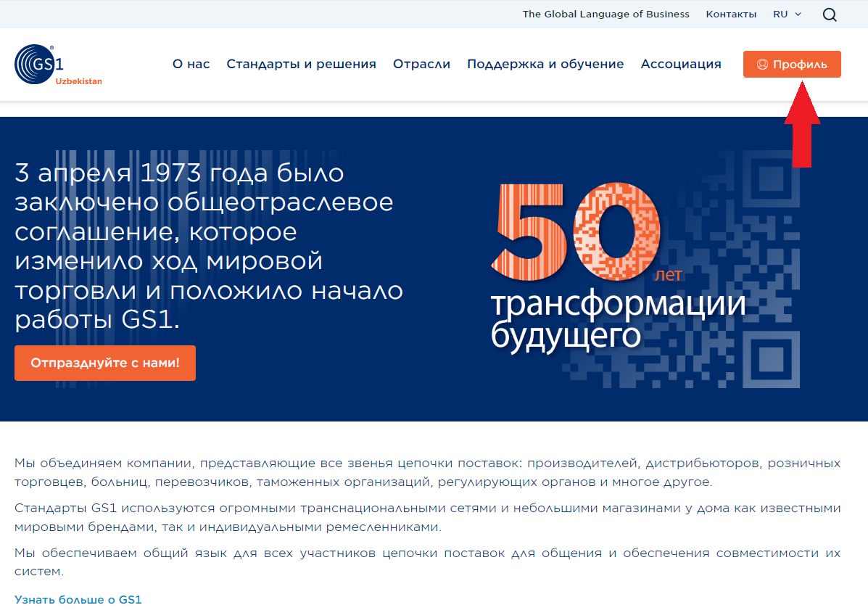The height and width of the screenshot is (613, 868).
Task: Click the Uzbekistan label under the logo
Action: tap(78, 82)
